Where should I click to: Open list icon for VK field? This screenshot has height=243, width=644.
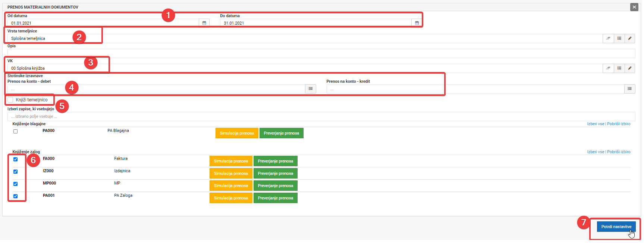click(619, 68)
